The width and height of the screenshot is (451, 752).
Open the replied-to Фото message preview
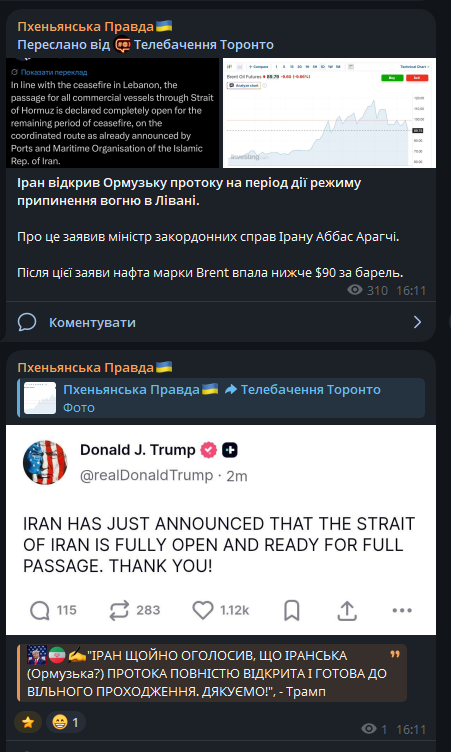pyautogui.click(x=221, y=399)
